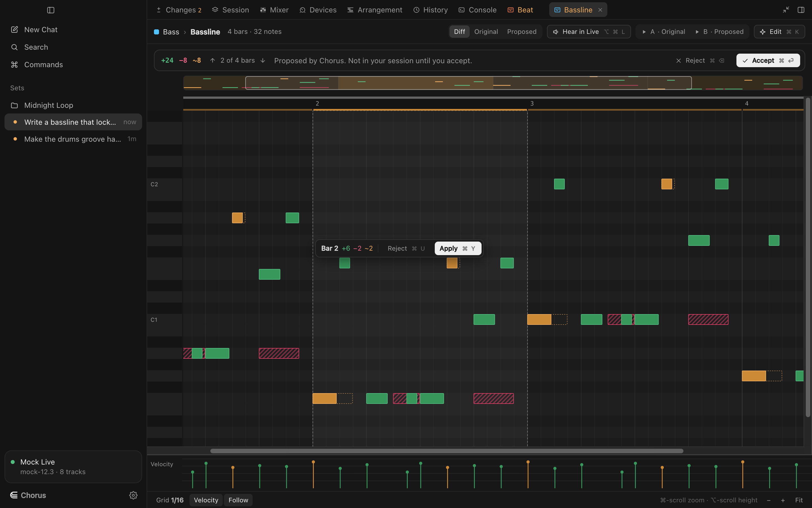The image size is (812, 508).
Task: Click the blue Bass track color square
Action: pos(156,32)
